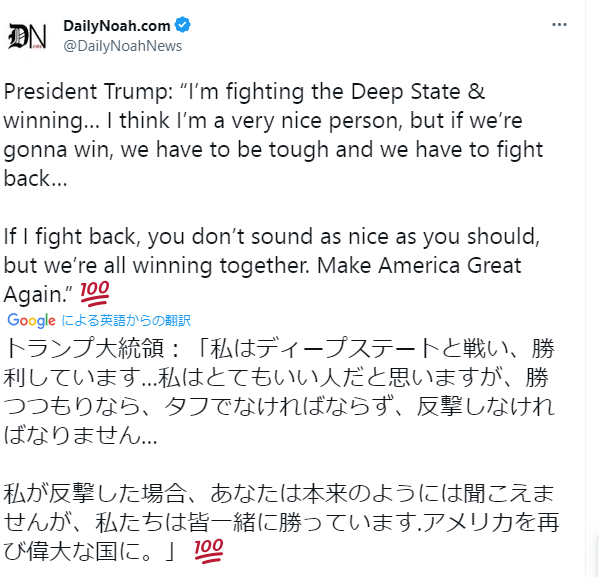The width and height of the screenshot is (599, 577).
Task: Click the words "President Trump:" in tweet
Action: [89, 92]
